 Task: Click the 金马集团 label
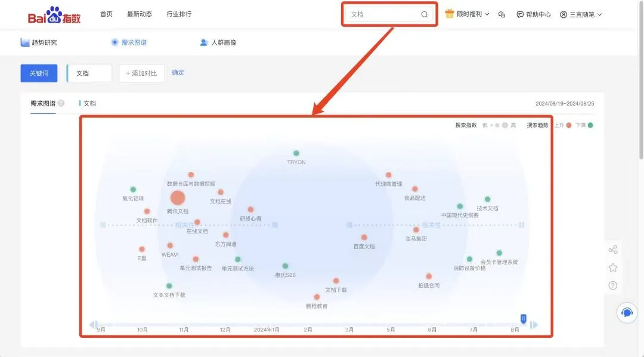[416, 239]
